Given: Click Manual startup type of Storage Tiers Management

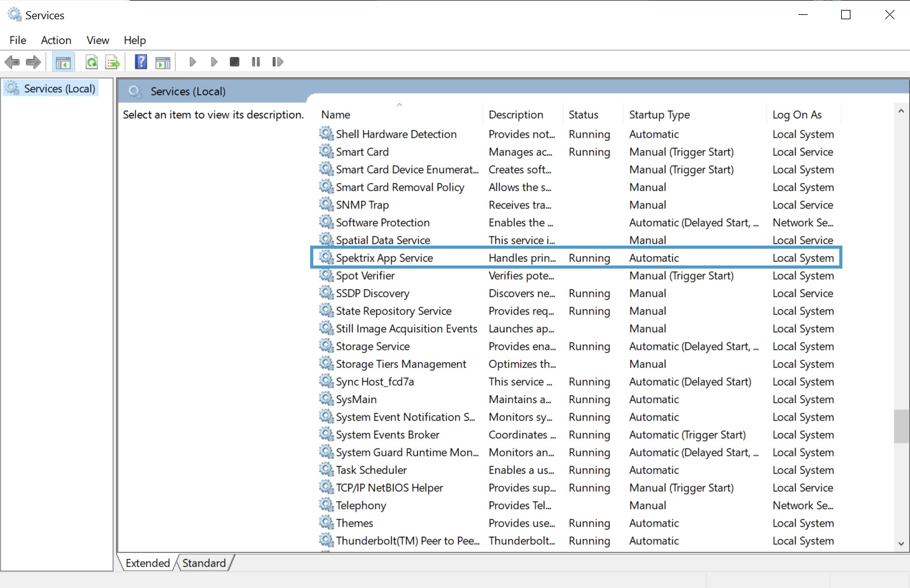Looking at the screenshot, I should tap(648, 364).
